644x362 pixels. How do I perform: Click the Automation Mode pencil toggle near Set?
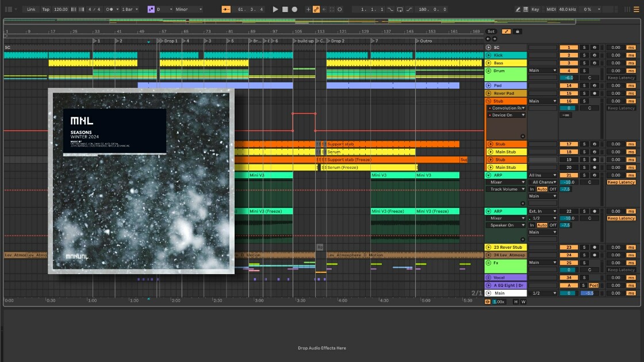506,31
